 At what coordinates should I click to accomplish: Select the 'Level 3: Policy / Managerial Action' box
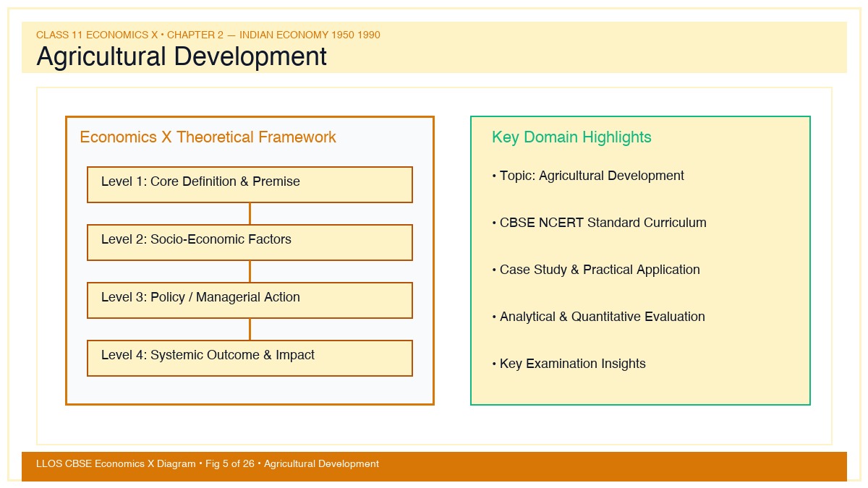250,300
